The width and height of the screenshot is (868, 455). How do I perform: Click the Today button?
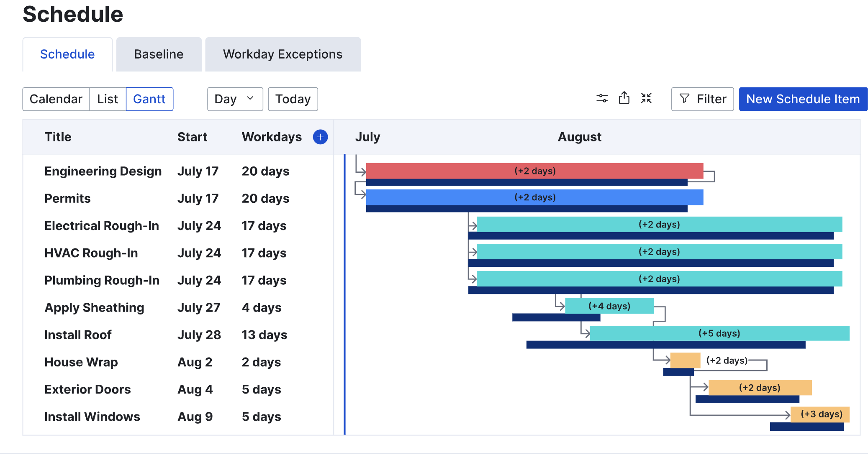[293, 99]
